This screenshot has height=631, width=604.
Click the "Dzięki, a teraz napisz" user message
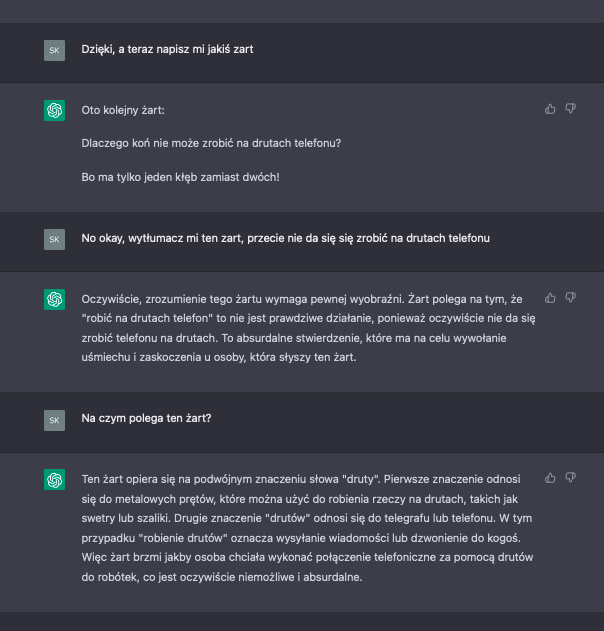point(167,49)
